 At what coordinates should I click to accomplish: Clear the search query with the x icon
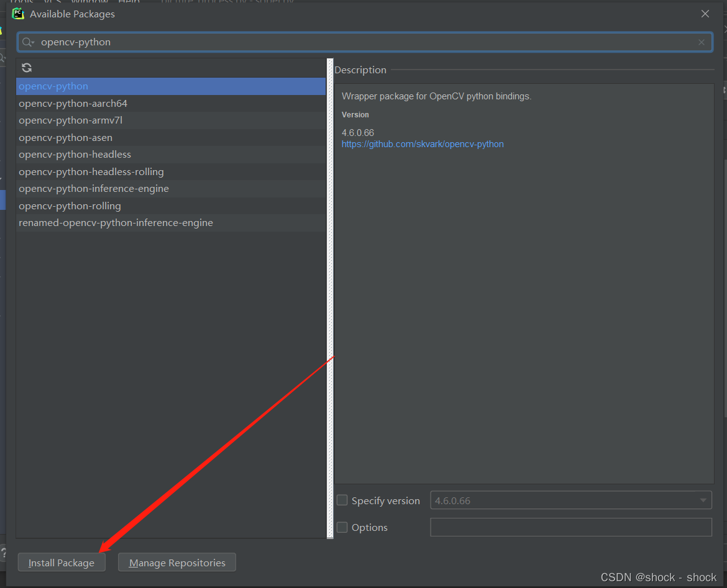coord(701,42)
